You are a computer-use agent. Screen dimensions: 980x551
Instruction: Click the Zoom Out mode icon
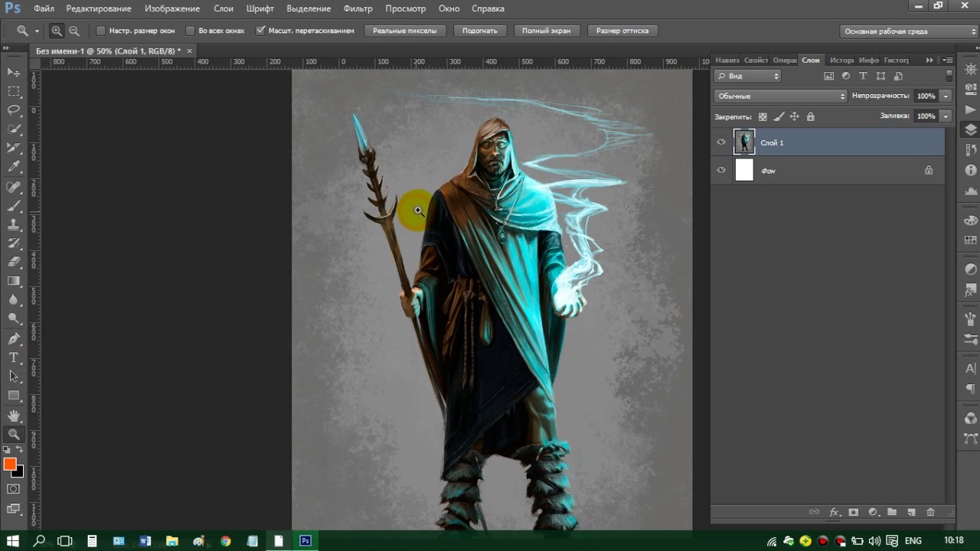coord(74,31)
